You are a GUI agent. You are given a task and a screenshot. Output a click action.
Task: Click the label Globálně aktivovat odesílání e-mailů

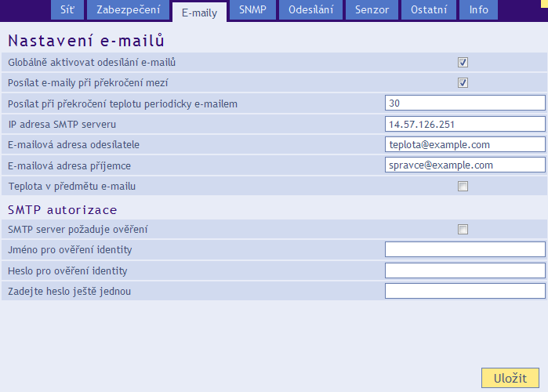(x=92, y=62)
